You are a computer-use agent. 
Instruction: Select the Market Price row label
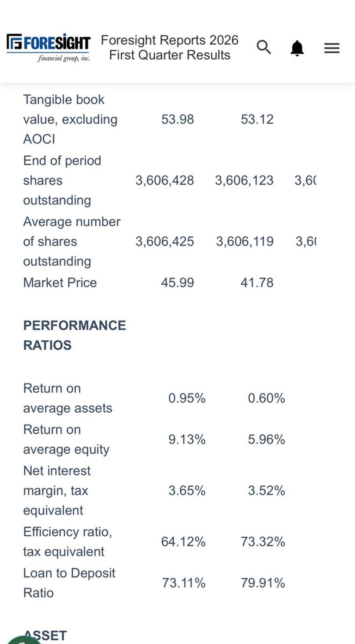(x=60, y=283)
